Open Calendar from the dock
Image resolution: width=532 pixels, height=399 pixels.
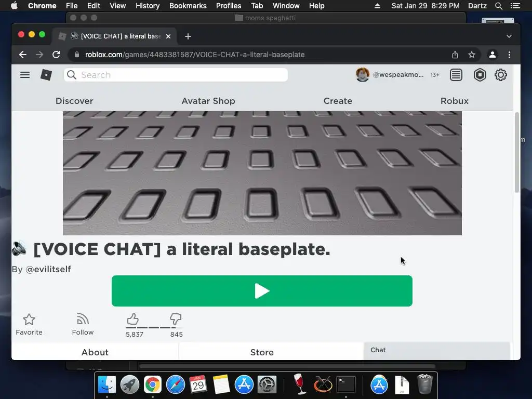(198, 384)
